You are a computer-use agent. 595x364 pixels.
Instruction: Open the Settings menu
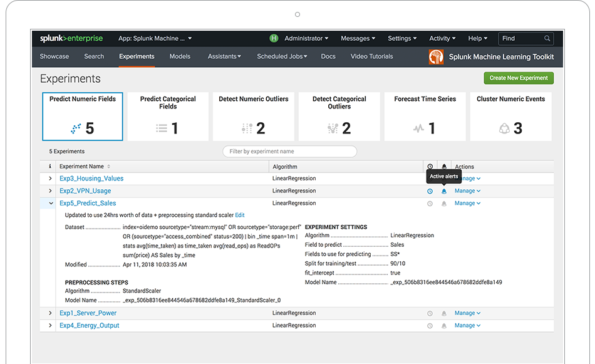[402, 38]
